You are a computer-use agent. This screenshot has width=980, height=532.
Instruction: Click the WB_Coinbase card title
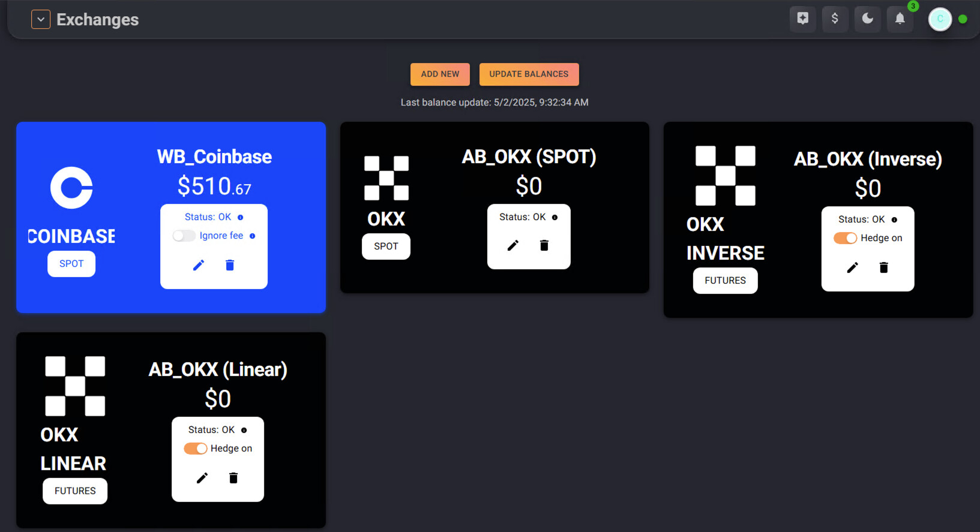pos(214,157)
